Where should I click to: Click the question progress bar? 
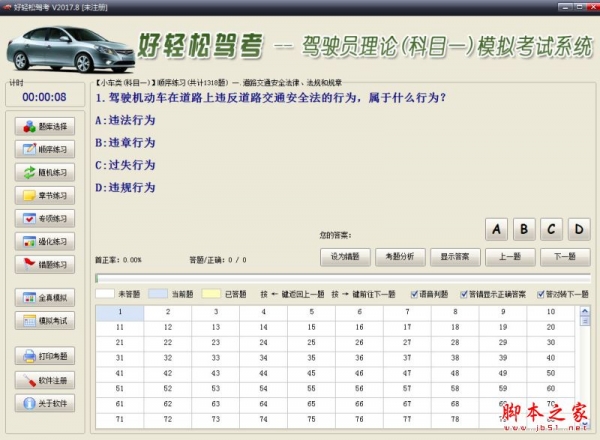(340, 278)
